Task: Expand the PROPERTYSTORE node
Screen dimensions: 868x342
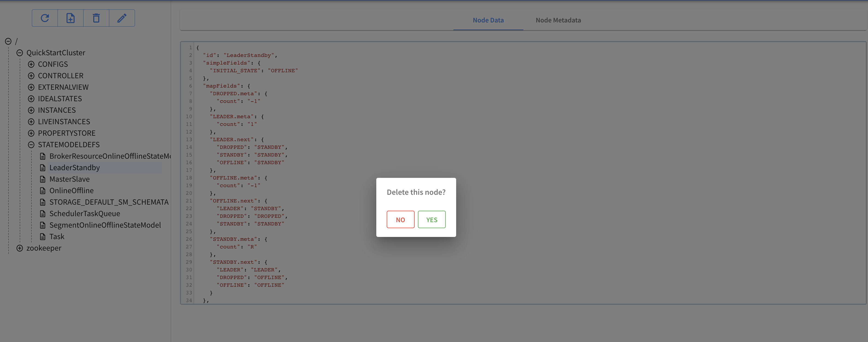Action: coord(31,133)
